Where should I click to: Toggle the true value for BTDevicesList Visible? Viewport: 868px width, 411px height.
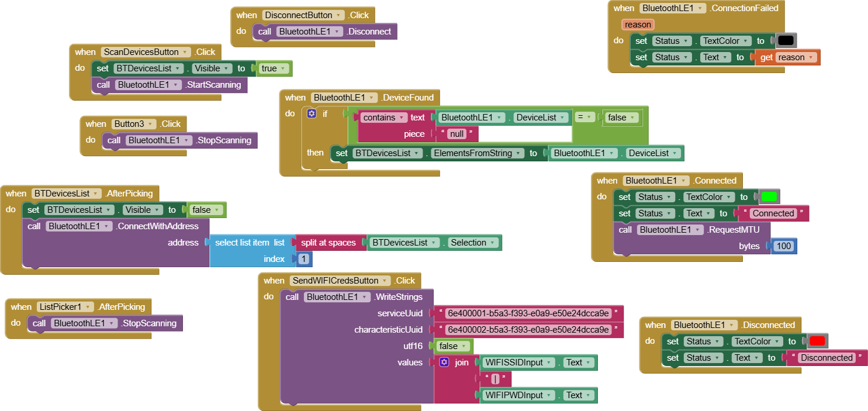pyautogui.click(x=274, y=68)
